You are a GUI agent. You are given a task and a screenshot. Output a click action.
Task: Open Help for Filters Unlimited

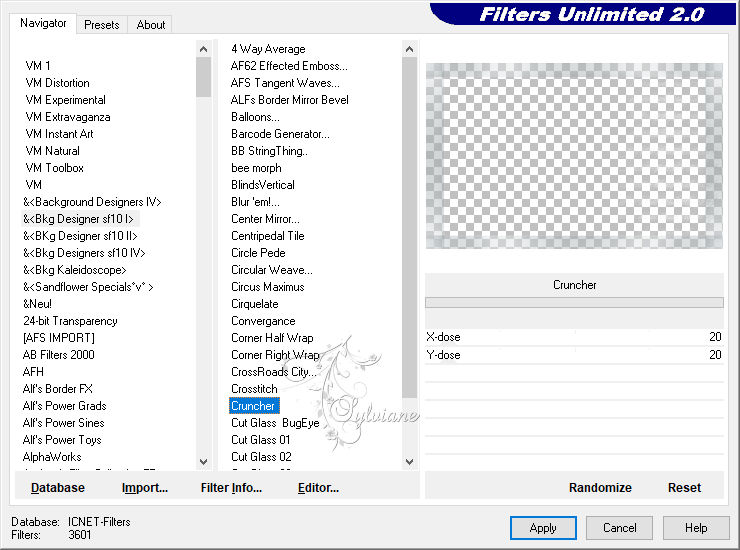tap(696, 528)
